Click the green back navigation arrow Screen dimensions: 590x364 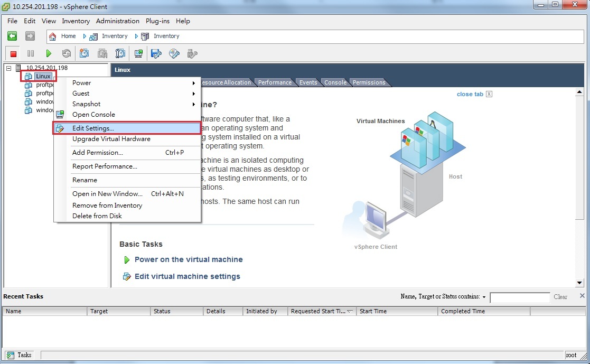click(x=12, y=36)
